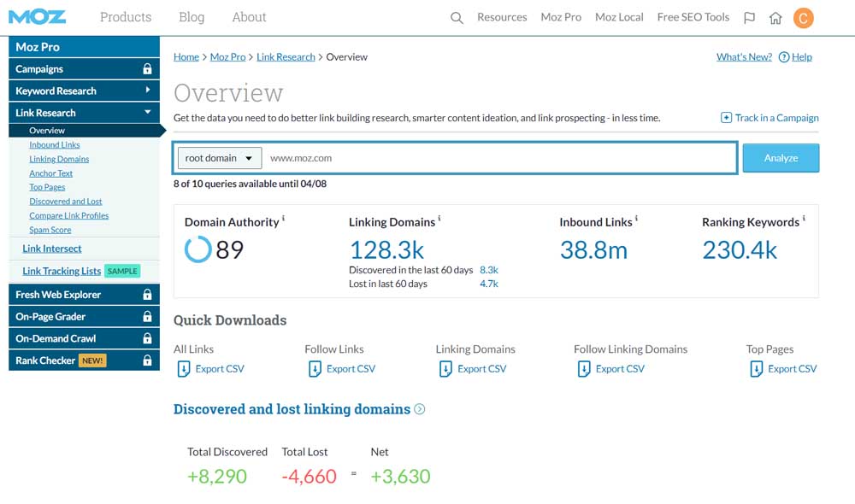
Task: Click the Fresh Web Explorer lock icon
Action: [x=147, y=294]
